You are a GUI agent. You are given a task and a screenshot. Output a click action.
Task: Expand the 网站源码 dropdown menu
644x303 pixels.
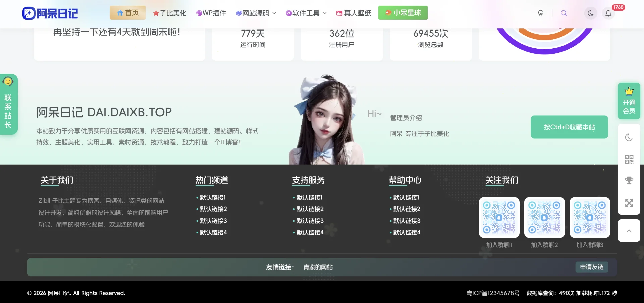pyautogui.click(x=256, y=13)
